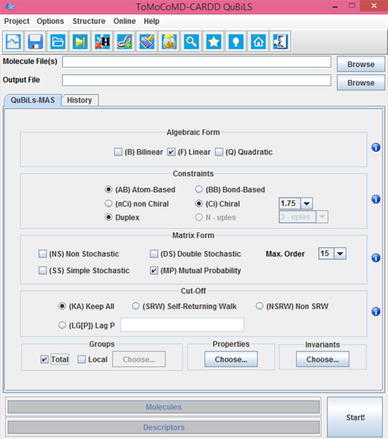Enable the (Q) Quadratic checkbox
Viewport: 388px width, 439px height.
[x=219, y=152]
